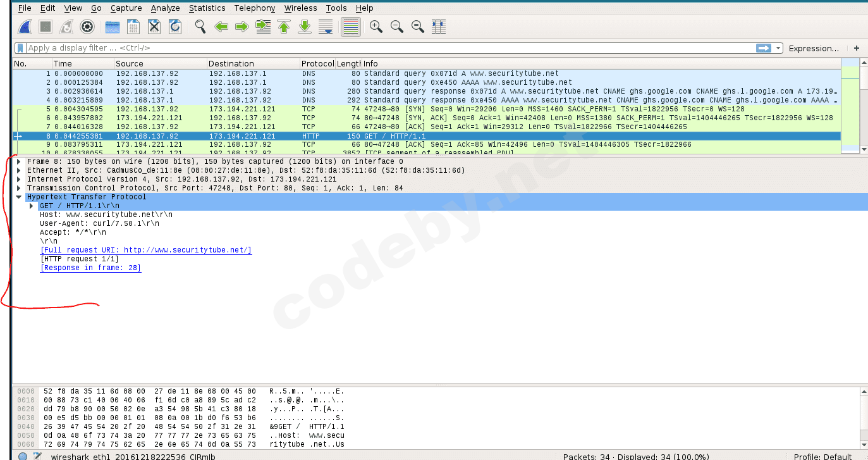Viewport: 868px width, 460px height.
Task: Open the Wireless menu
Action: click(x=301, y=8)
